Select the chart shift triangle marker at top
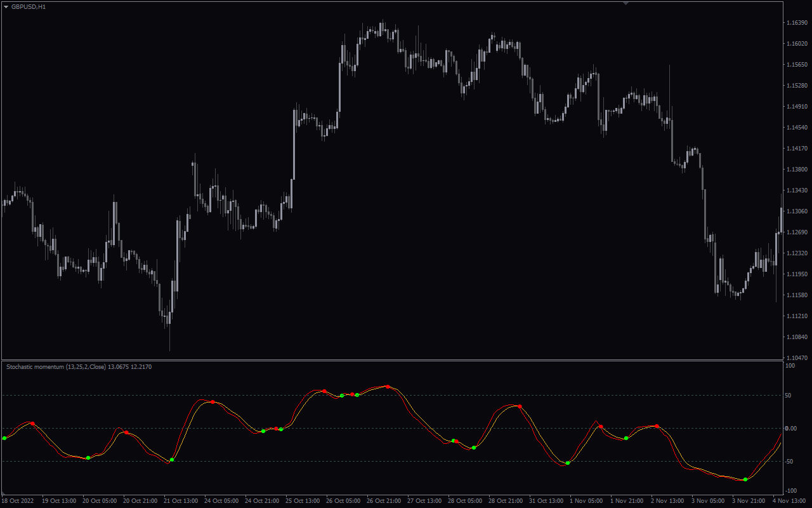The image size is (812, 508). coord(625,3)
